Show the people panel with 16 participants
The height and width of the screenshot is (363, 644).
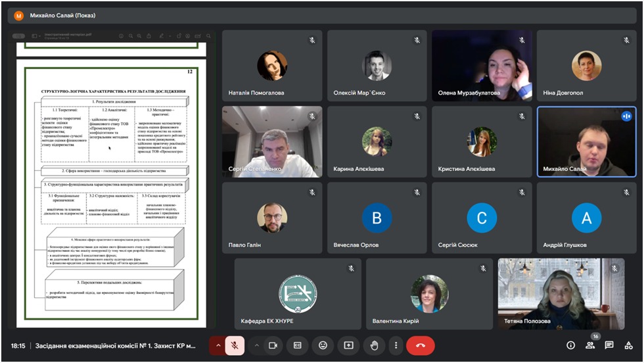(x=590, y=345)
